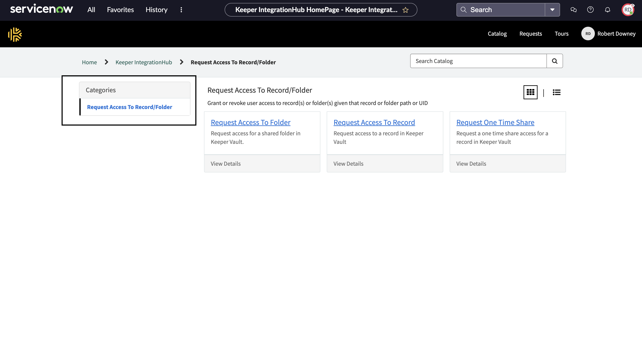Click View Details for Request Access To Record

[348, 164]
